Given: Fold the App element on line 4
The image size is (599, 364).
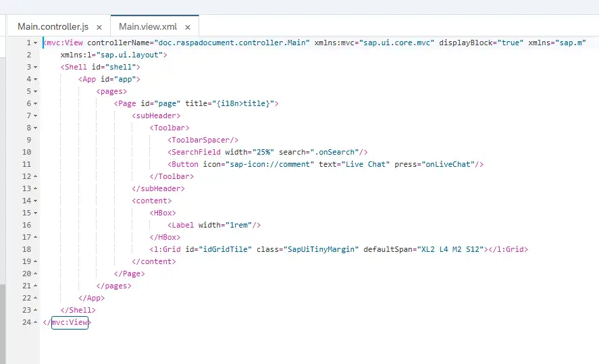Looking at the screenshot, I should (36, 80).
